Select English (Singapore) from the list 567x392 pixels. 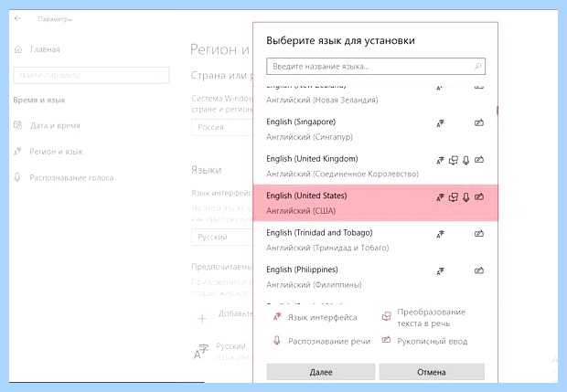click(375, 129)
